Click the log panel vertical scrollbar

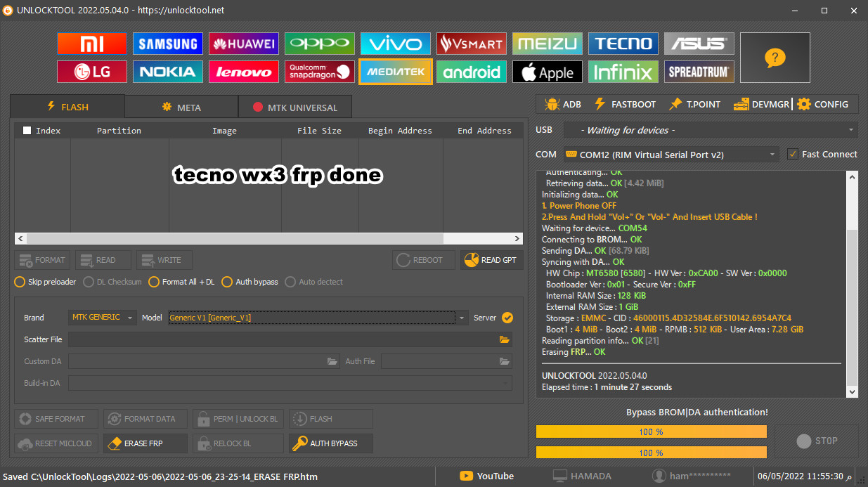click(x=852, y=283)
